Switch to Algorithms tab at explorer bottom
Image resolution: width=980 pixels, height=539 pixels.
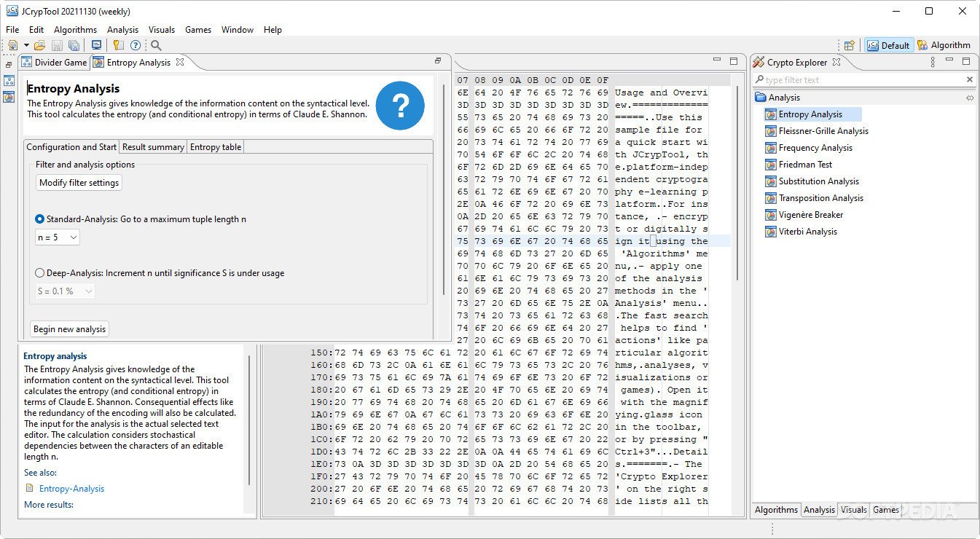tap(776, 510)
